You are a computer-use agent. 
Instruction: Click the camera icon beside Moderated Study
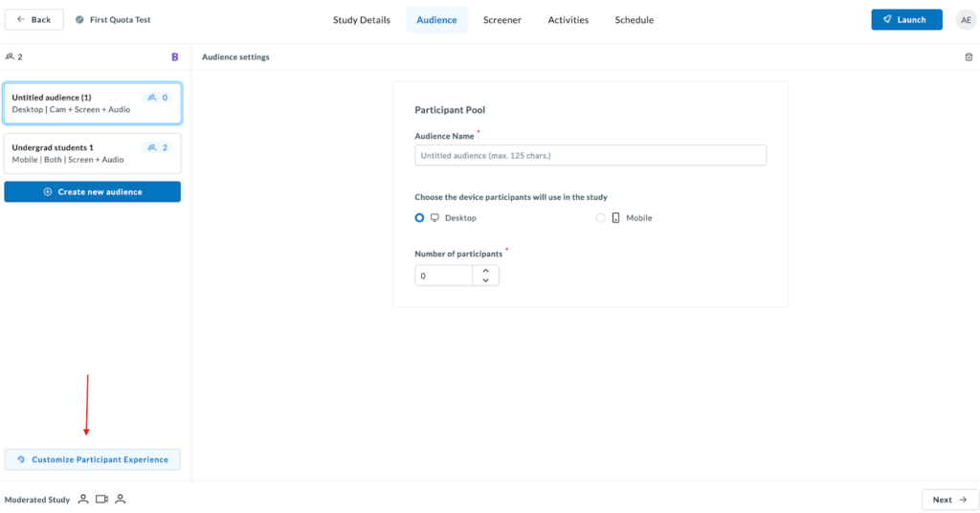[101, 500]
